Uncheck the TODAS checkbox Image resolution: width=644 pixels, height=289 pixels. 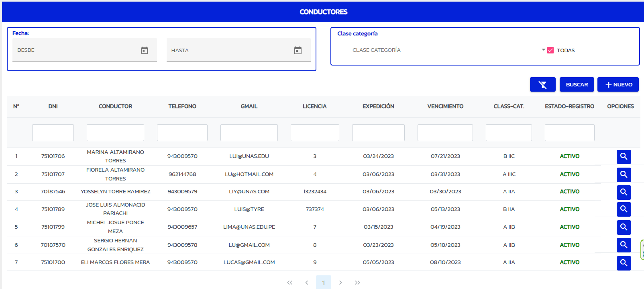pos(550,50)
